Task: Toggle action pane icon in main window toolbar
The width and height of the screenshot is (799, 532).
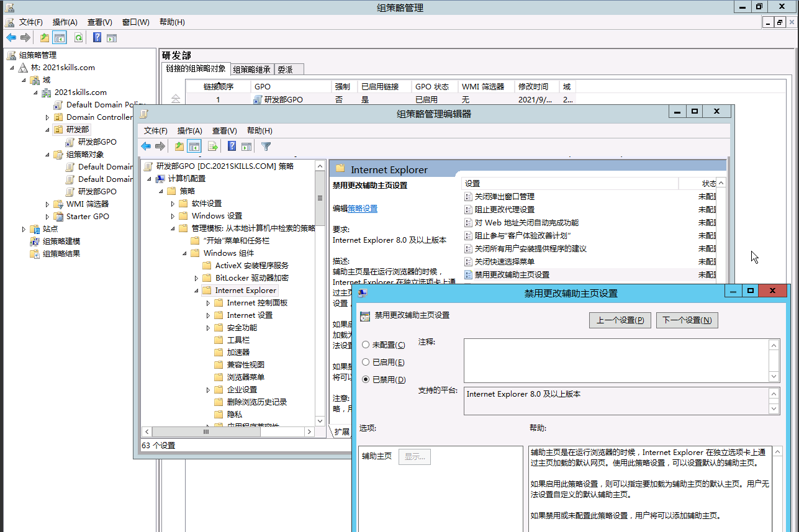Action: [112, 37]
